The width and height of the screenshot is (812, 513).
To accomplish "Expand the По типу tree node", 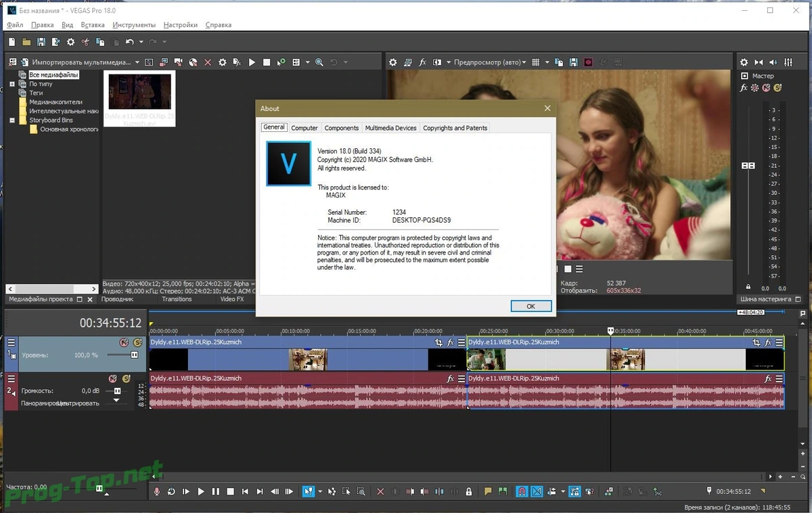I will pos(12,84).
